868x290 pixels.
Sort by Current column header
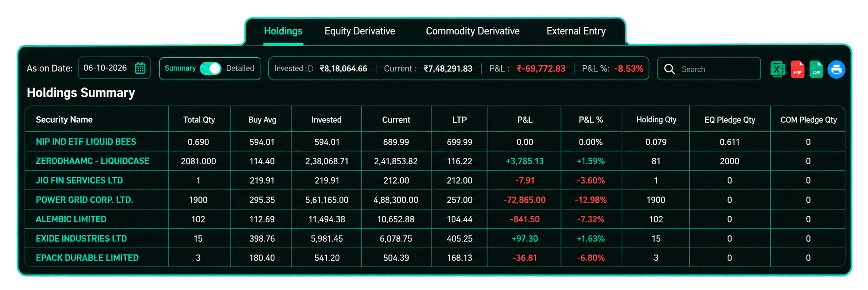[396, 120]
